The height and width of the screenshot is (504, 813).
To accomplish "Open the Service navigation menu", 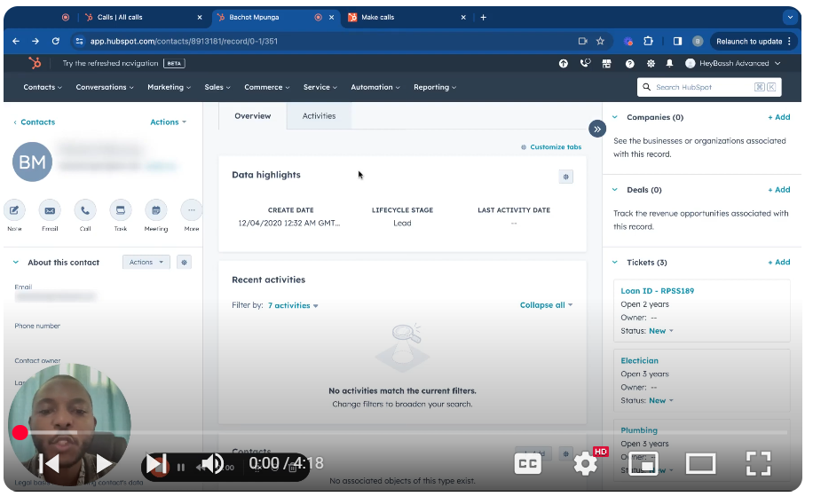I will [x=320, y=87].
